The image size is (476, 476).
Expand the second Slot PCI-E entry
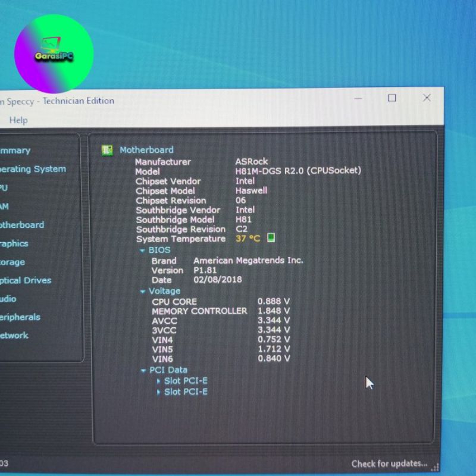click(x=158, y=392)
